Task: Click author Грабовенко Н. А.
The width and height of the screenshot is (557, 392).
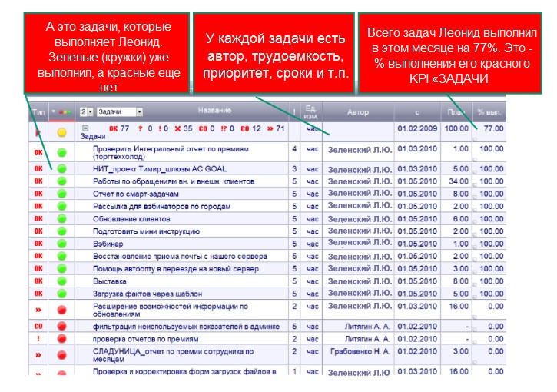Action: point(360,351)
